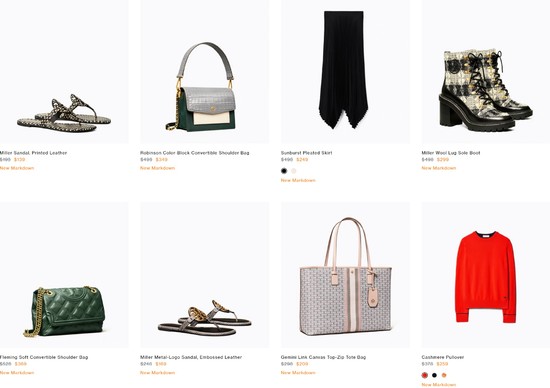Open 'Robinson Color Block Convertible Shoulder Bag' link

[x=195, y=153]
